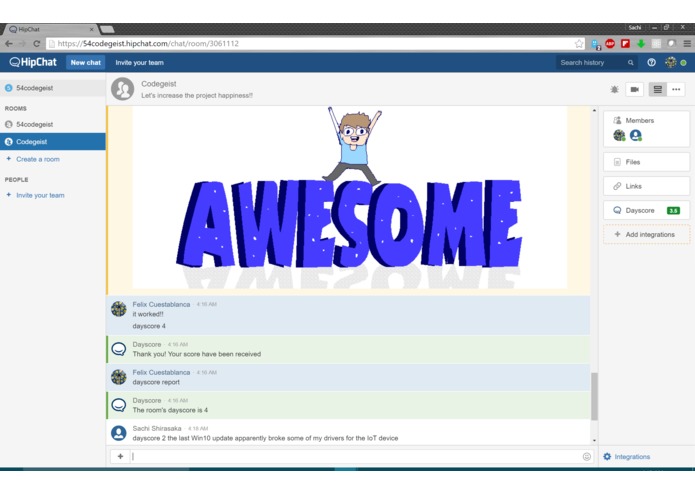Image resolution: width=695 pixels, height=494 pixels.
Task: Click Sachi Shirasaka message avatar
Action: (119, 433)
